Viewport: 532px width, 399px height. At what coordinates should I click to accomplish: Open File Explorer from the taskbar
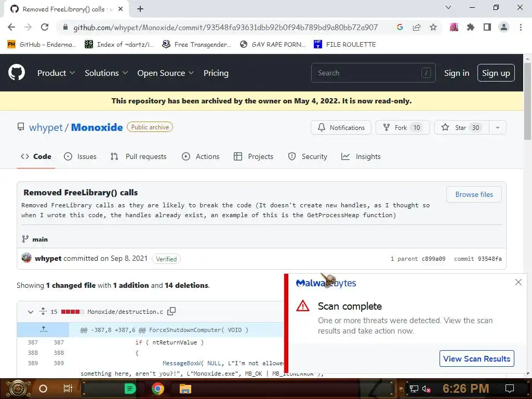[185, 389]
